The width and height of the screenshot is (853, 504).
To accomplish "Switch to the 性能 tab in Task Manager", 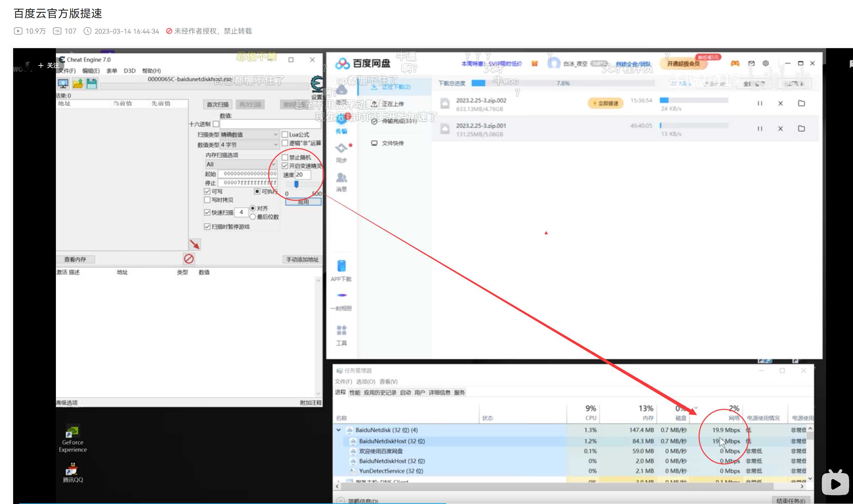I will tap(355, 393).
